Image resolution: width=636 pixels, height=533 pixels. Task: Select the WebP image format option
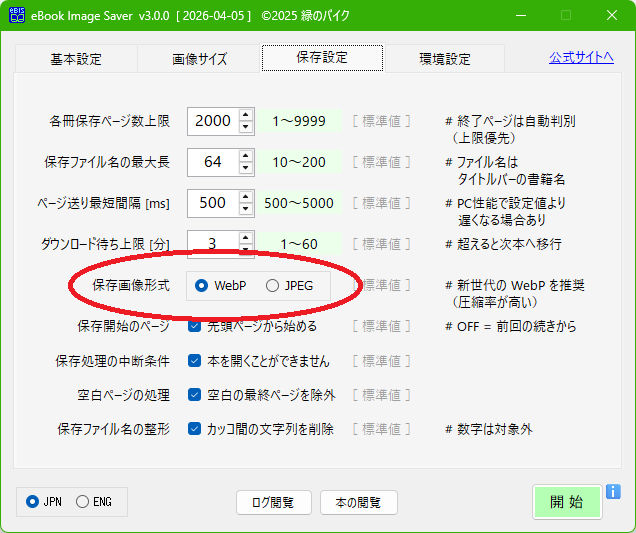coord(202,286)
